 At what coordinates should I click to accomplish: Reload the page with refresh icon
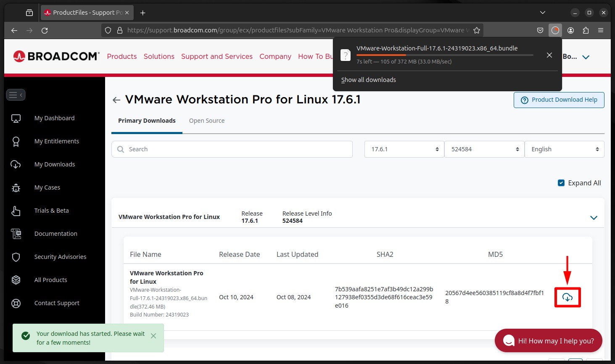point(45,30)
